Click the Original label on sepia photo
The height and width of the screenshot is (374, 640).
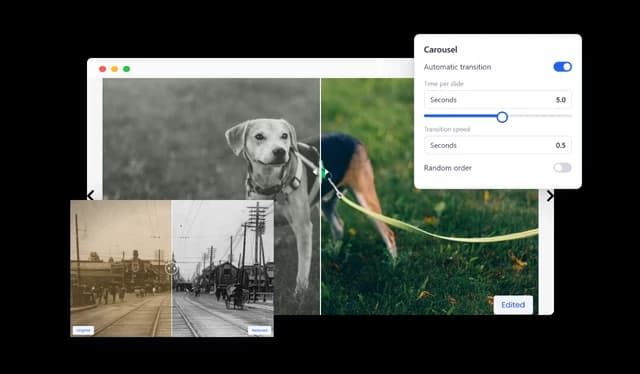83,330
